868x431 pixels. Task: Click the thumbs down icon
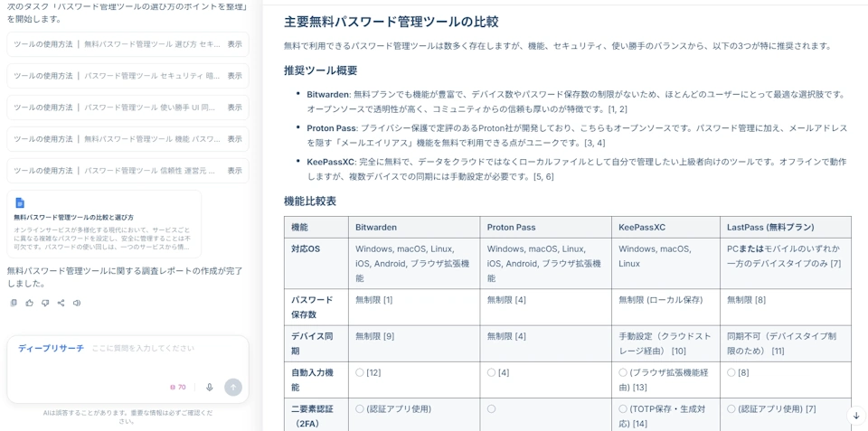[x=45, y=304]
